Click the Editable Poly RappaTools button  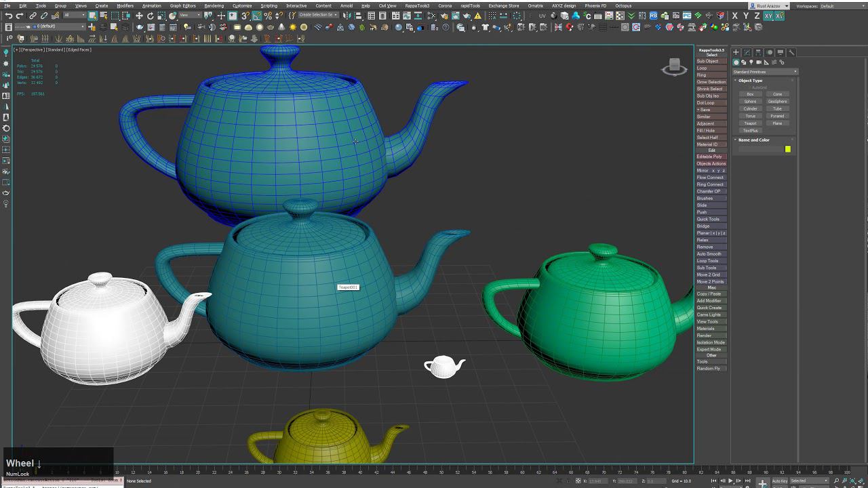pos(711,157)
